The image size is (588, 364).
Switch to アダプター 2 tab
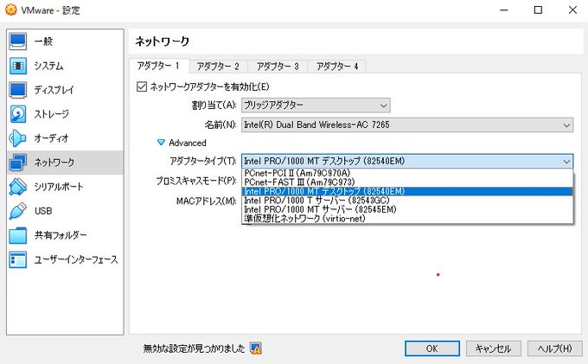click(x=218, y=67)
